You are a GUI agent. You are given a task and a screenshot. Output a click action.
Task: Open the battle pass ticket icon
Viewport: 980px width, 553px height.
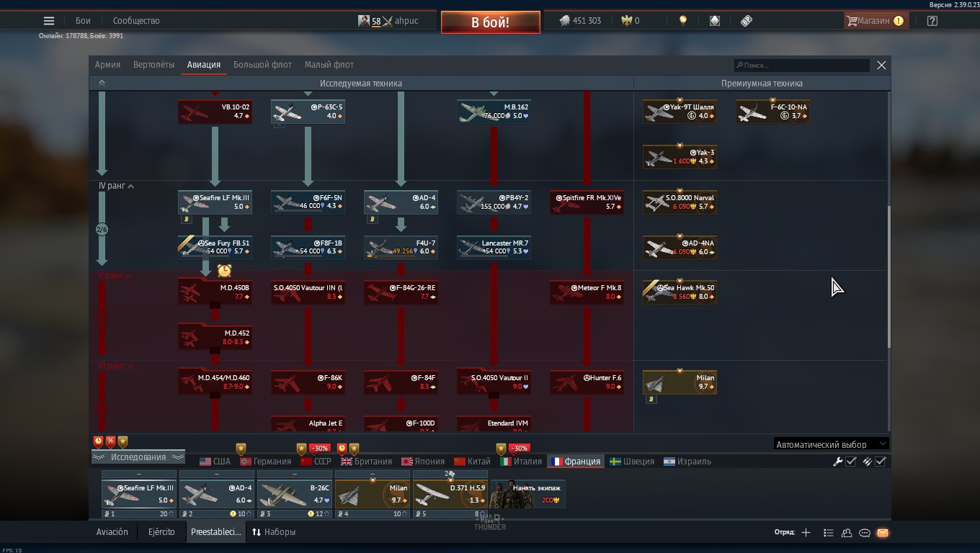coord(747,21)
